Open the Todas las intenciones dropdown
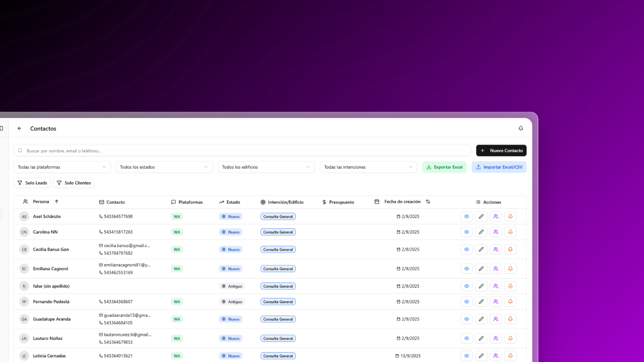Image resolution: width=644 pixels, height=362 pixels. [368, 167]
